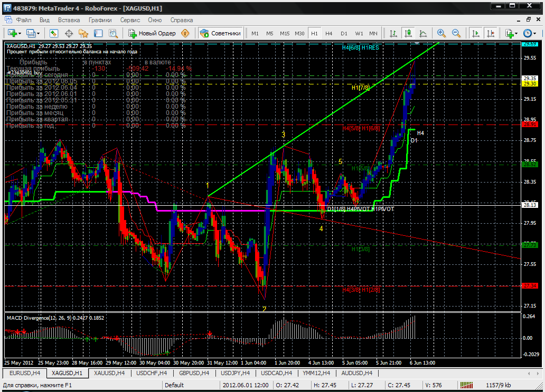
Task: Show the Market Watch panel
Action: click(53, 33)
